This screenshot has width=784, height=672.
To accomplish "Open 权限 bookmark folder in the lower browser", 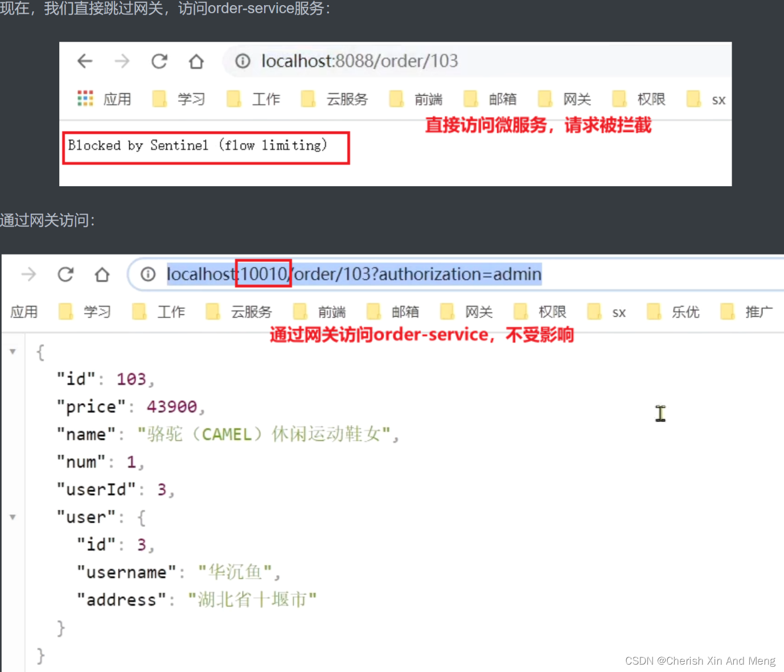I will pos(540,312).
